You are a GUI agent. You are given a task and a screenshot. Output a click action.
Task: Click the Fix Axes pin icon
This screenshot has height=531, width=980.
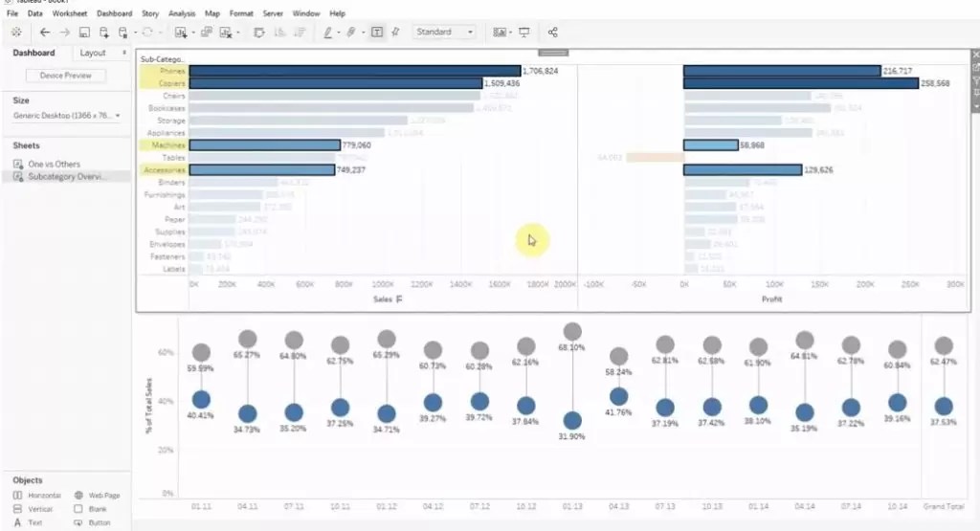pos(395,32)
